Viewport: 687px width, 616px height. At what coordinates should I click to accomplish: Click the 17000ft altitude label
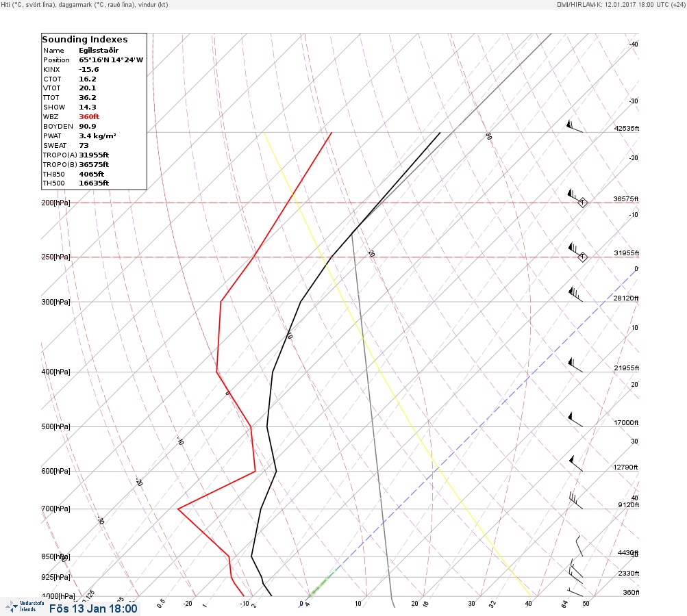click(x=627, y=422)
